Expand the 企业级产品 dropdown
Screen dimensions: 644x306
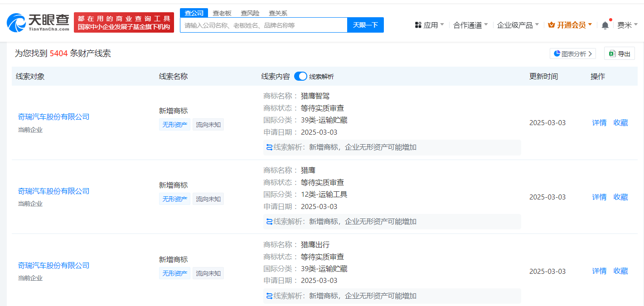(x=518, y=25)
